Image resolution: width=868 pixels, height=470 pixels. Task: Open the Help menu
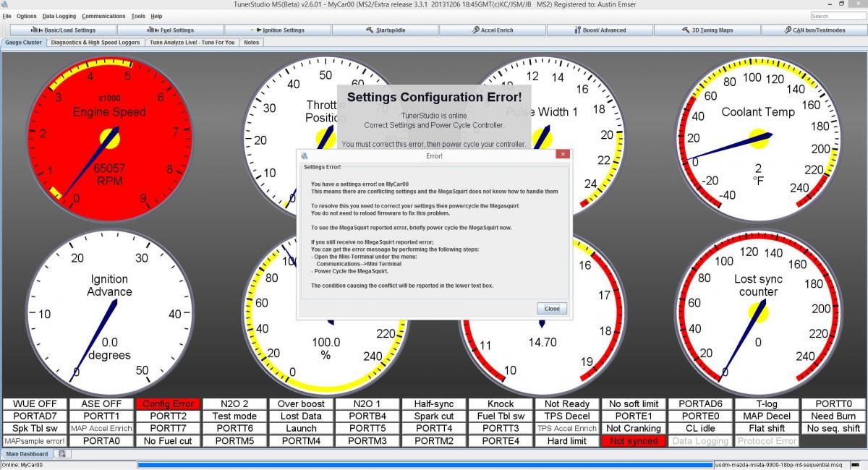(156, 16)
